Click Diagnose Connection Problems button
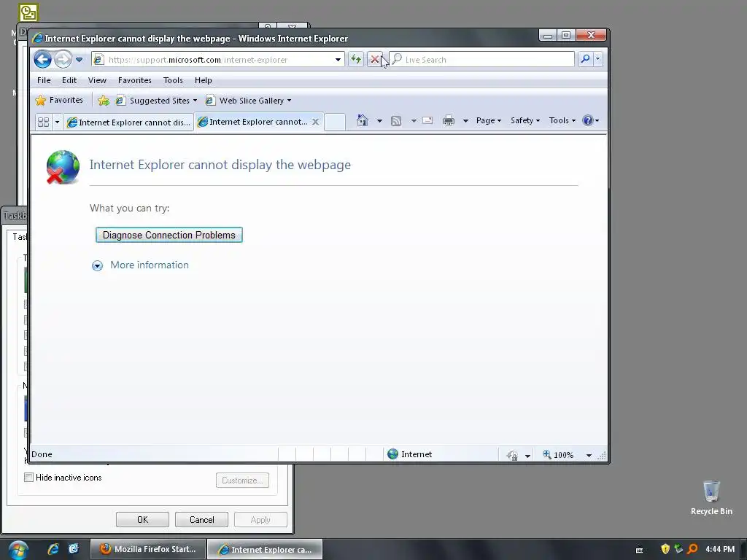Image resolution: width=747 pixels, height=560 pixels. point(169,235)
